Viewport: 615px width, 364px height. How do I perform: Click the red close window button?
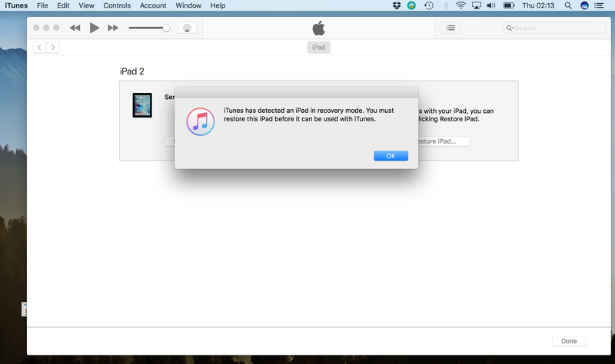tap(36, 28)
